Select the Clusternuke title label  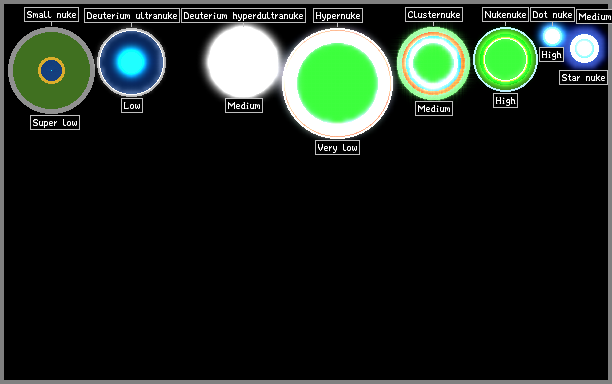tap(434, 15)
